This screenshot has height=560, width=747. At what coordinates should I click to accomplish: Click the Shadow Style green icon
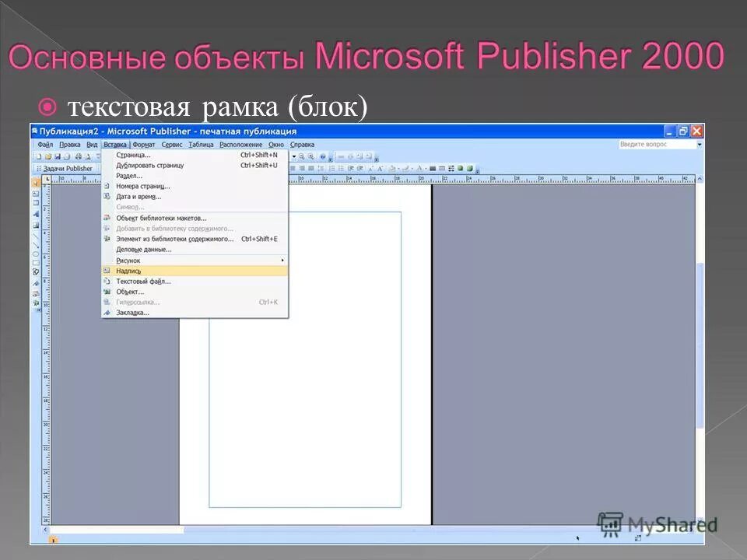460,168
